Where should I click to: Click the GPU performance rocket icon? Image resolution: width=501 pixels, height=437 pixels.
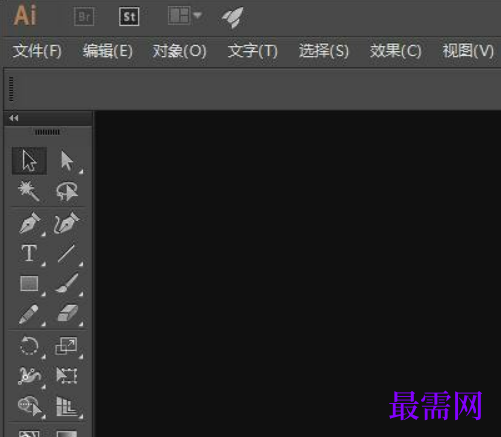(233, 17)
